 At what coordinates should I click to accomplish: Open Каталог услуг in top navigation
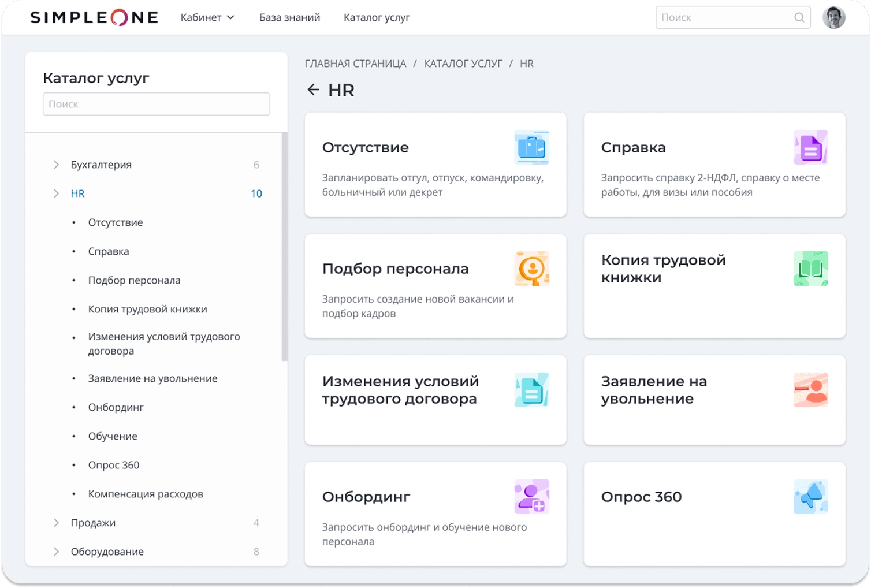[x=377, y=17]
